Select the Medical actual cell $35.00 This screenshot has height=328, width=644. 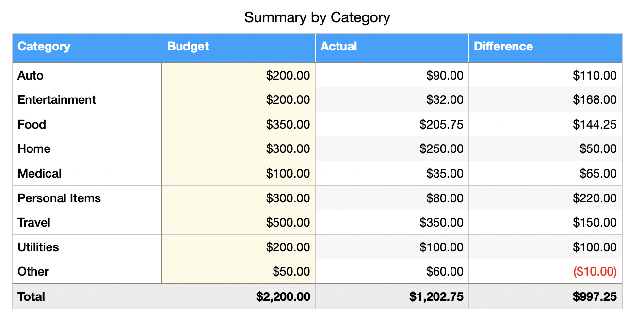[x=445, y=174]
